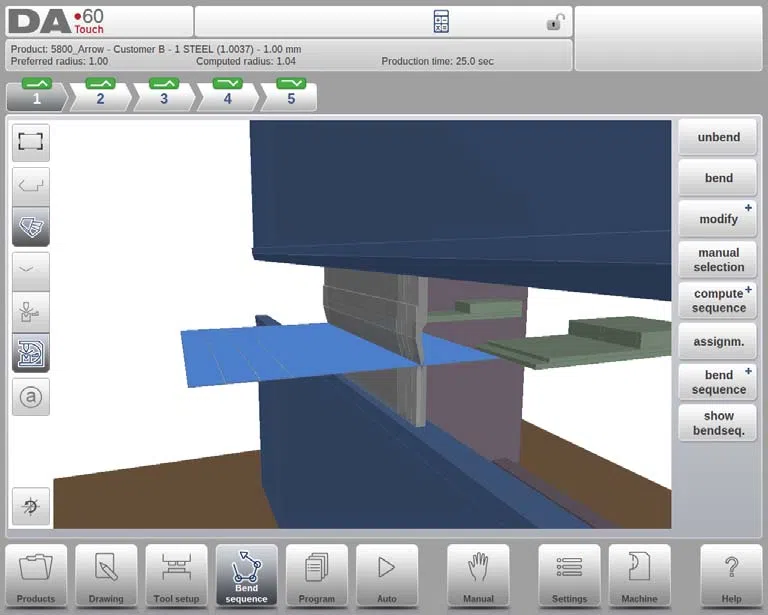Click the padlock unlock icon
The height and width of the screenshot is (615, 768).
(555, 22)
